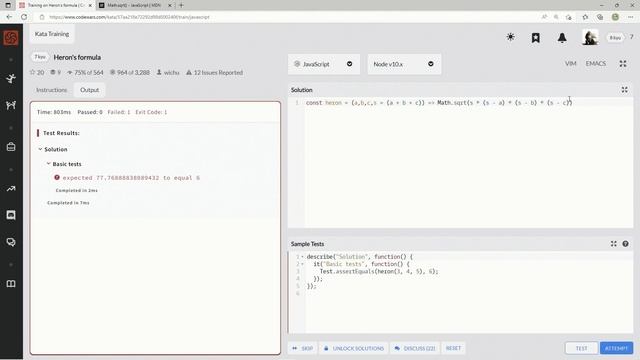640x360 pixels.
Task: Open the Kata Training header label
Action: pos(52,34)
